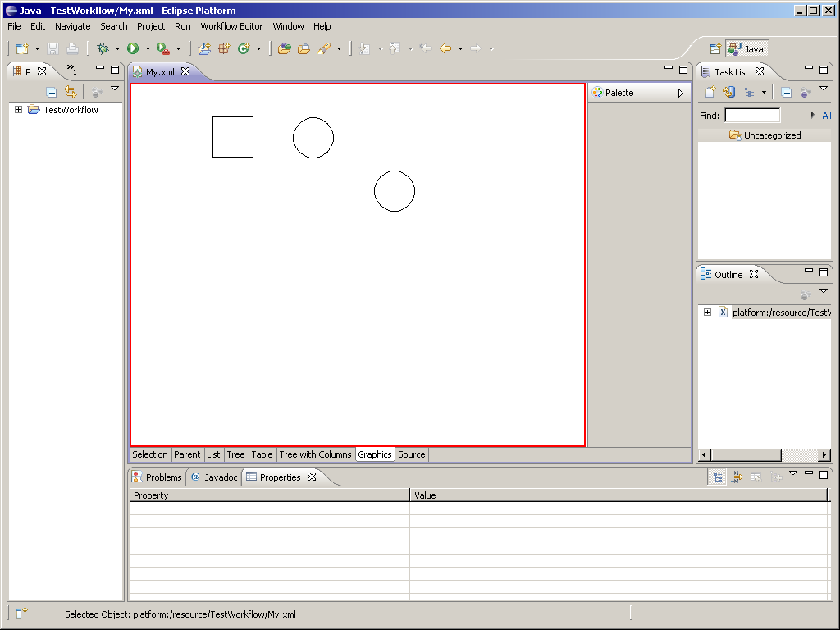
Task: Select the Java perspective button
Action: [x=746, y=49]
